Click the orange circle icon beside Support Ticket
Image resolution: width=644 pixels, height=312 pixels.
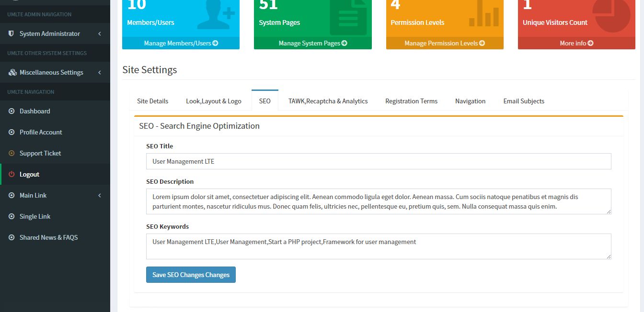(11, 154)
